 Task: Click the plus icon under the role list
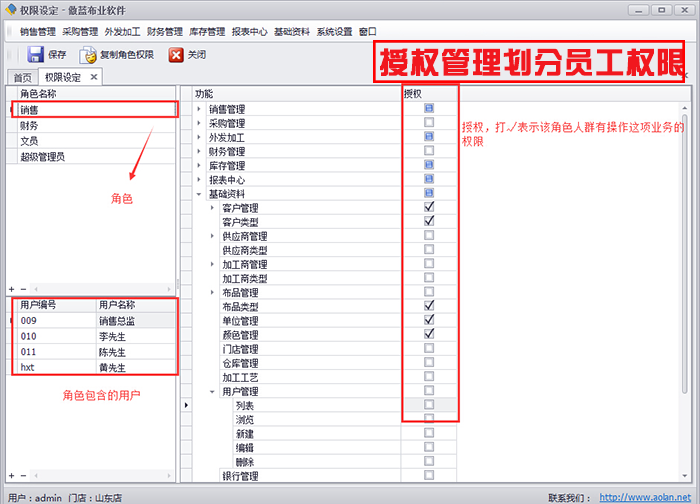[x=11, y=289]
